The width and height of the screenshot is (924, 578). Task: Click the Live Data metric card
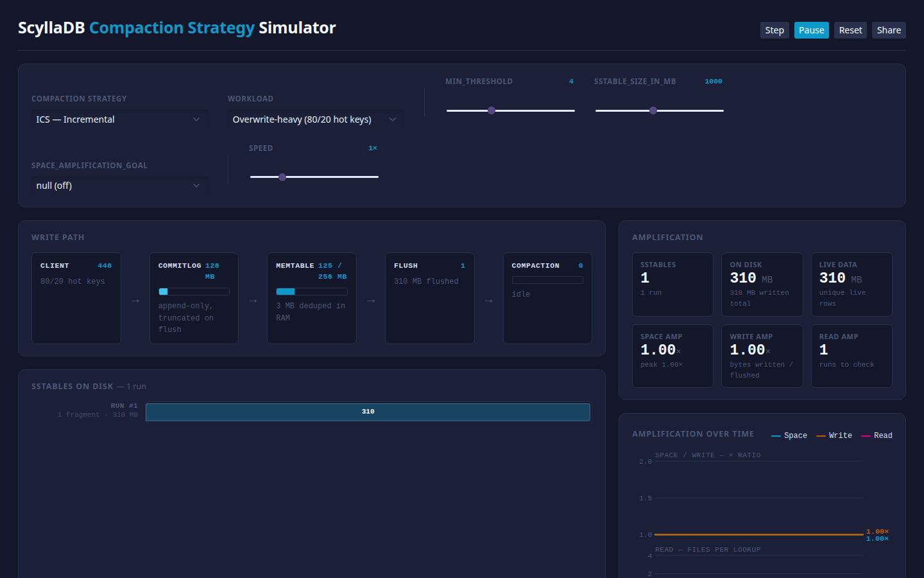(851, 285)
